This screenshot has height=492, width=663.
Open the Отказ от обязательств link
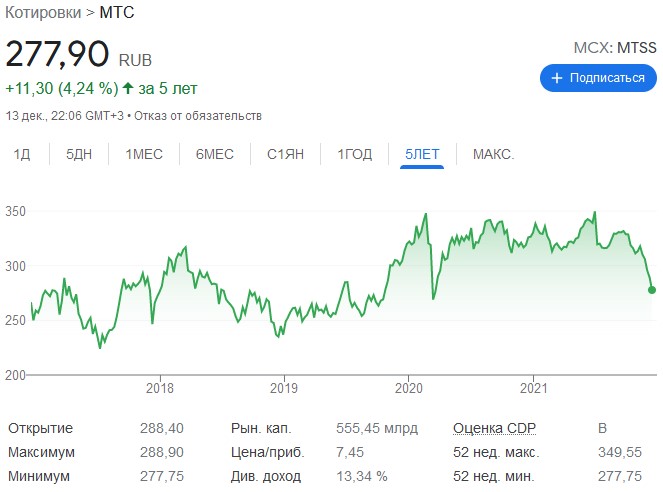point(198,116)
